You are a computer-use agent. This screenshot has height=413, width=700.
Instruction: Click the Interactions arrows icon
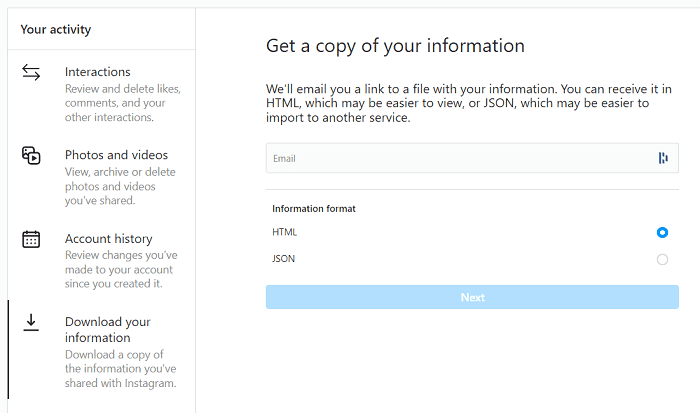pos(31,73)
